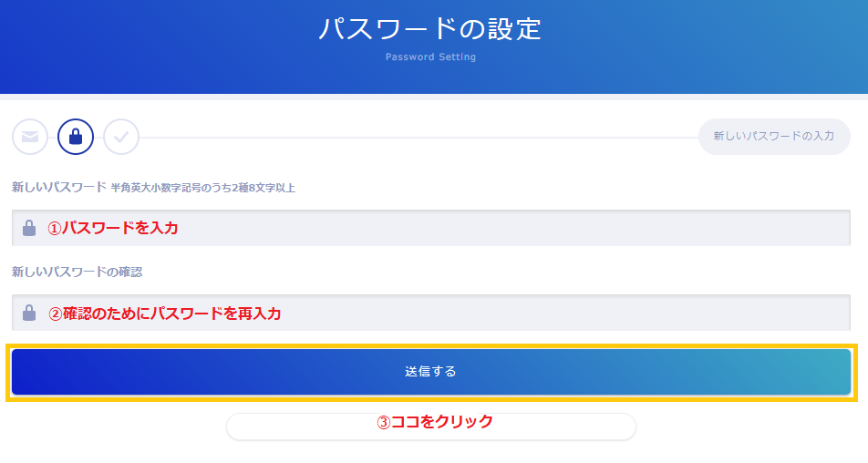This screenshot has height=463, width=868.
Task: Click the red ①パスワードを入力 annotation
Action: (x=113, y=228)
